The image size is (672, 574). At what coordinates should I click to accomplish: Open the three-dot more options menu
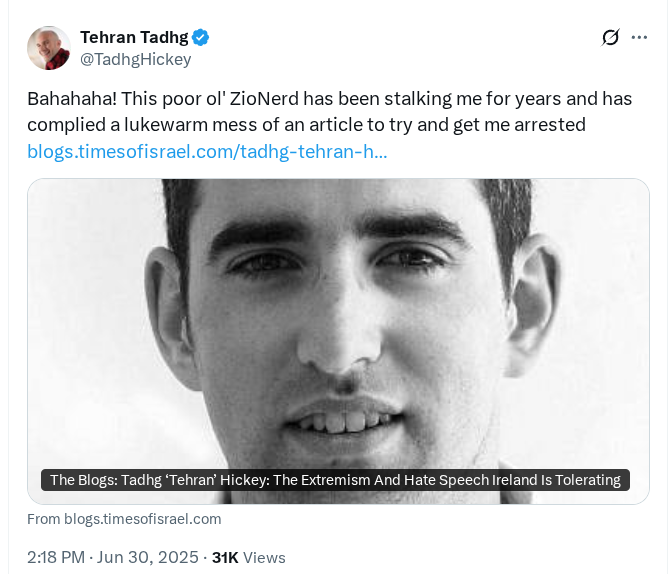(639, 37)
